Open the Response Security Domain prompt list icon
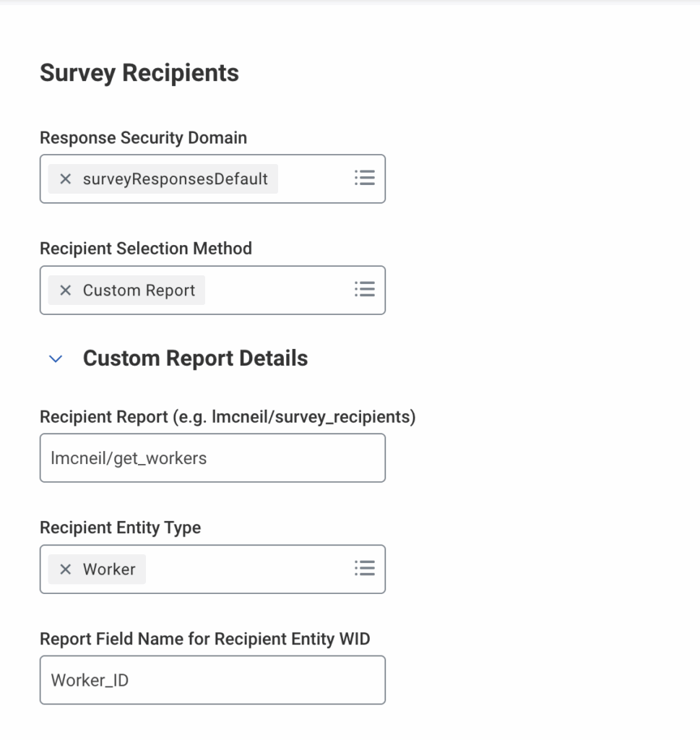Viewport: 700px width, 740px height. [365, 178]
